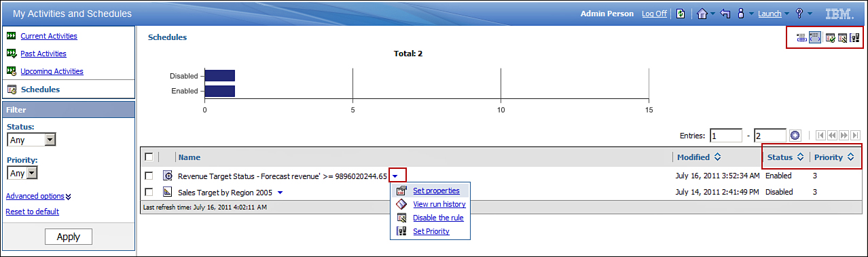Select Disable the rule menu entry
868x257 pixels.
pos(438,218)
